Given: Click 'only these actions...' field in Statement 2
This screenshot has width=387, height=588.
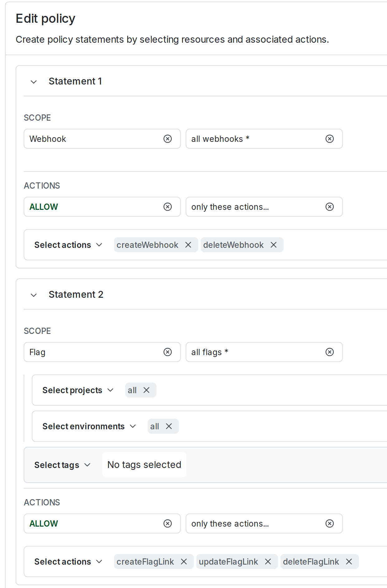Looking at the screenshot, I should tap(256, 523).
